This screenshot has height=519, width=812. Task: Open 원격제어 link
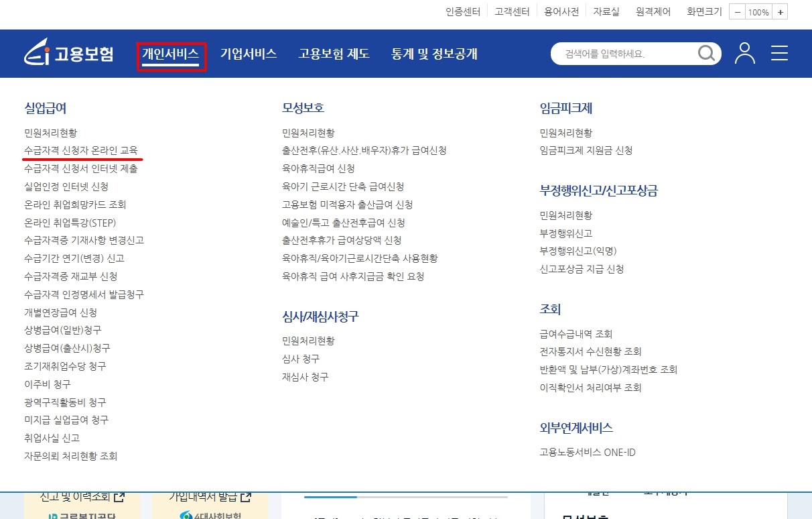tap(653, 11)
